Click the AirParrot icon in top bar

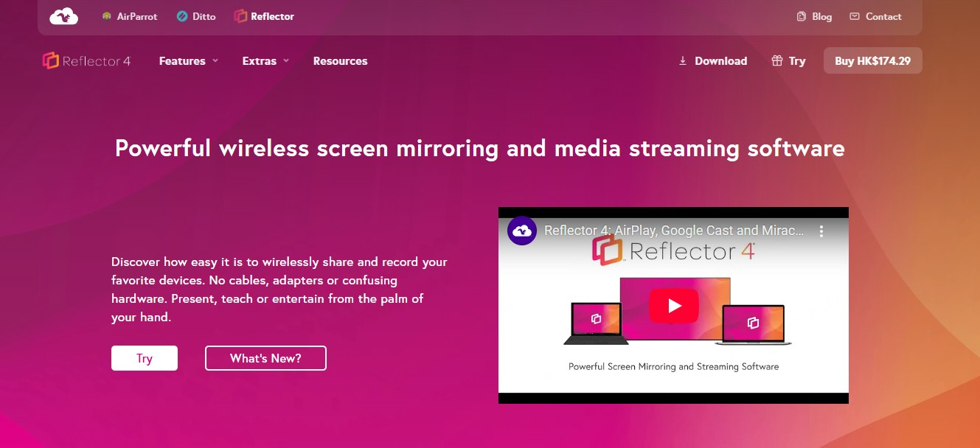(107, 16)
